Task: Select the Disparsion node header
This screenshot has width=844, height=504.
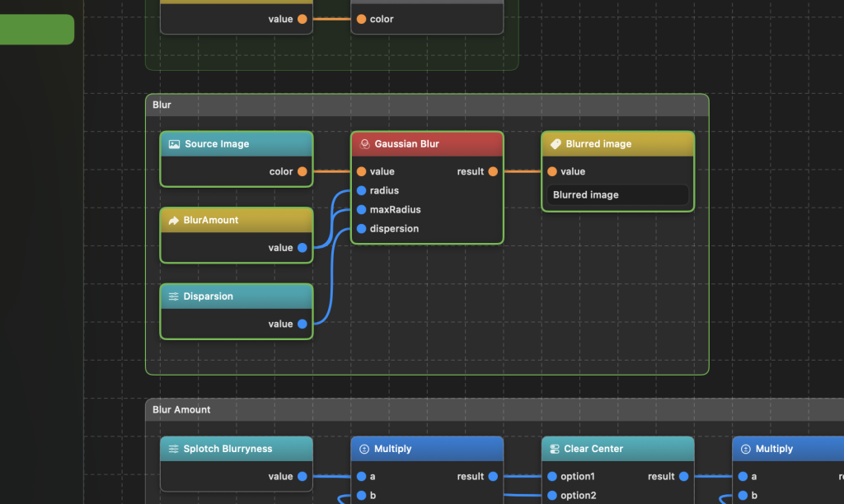Action: click(x=237, y=296)
